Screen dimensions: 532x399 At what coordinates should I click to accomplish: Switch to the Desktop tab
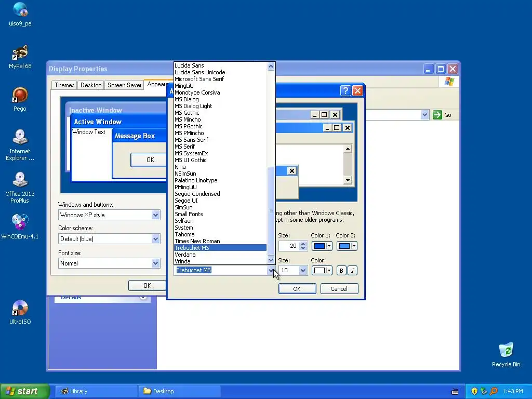(x=90, y=85)
